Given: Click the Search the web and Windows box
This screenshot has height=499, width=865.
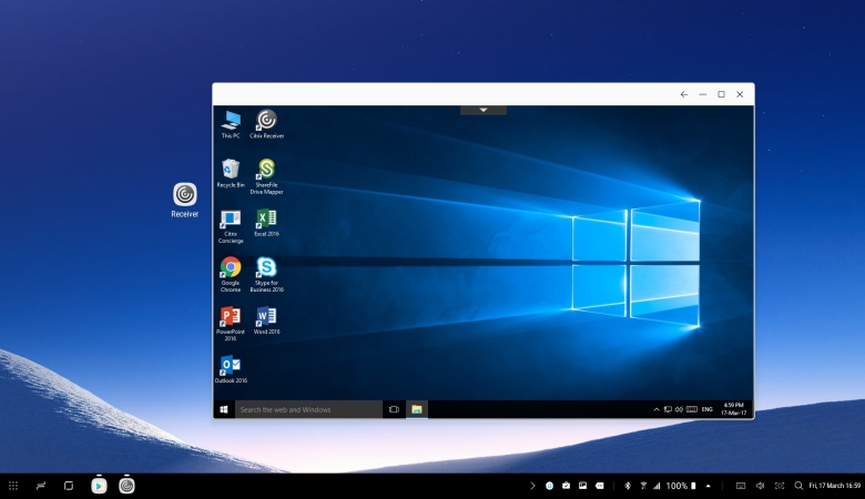Looking at the screenshot, I should 308,409.
